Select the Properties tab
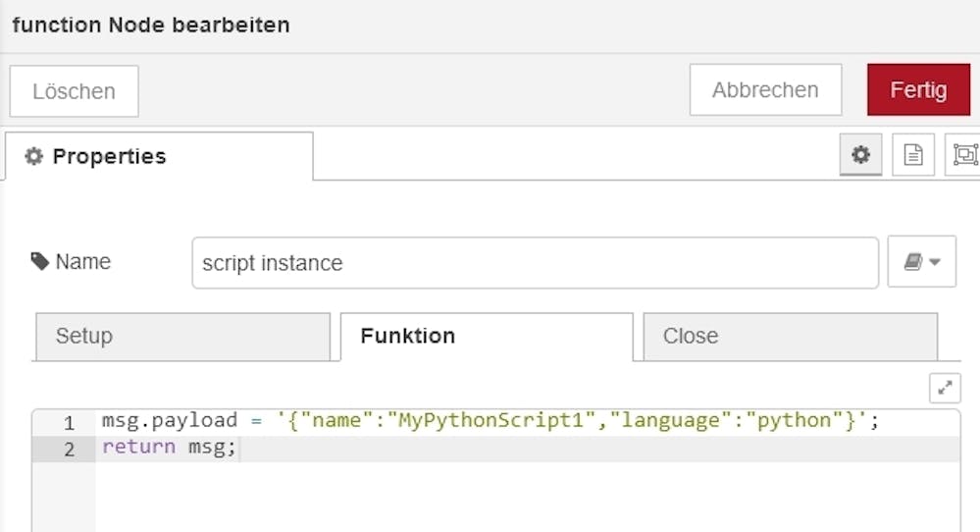Screen dimensions: 980x532 point(159,157)
